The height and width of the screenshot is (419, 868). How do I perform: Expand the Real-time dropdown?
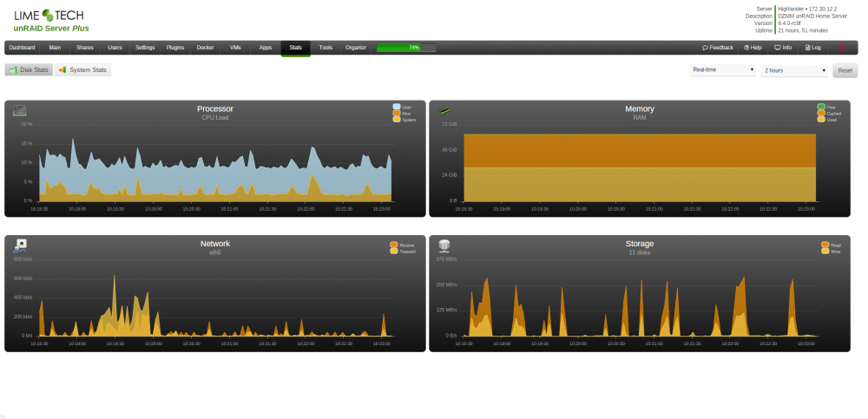[x=722, y=69]
